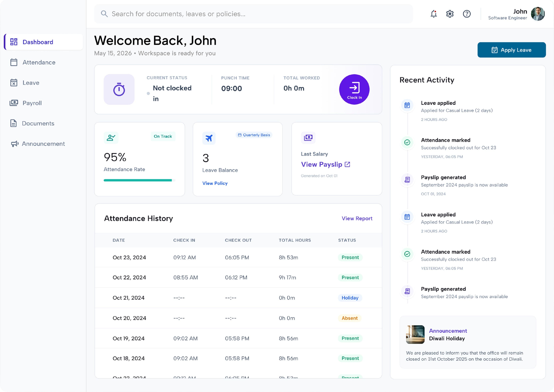The image size is (554, 392).
Task: Open the View Payslip link
Action: [325, 164]
